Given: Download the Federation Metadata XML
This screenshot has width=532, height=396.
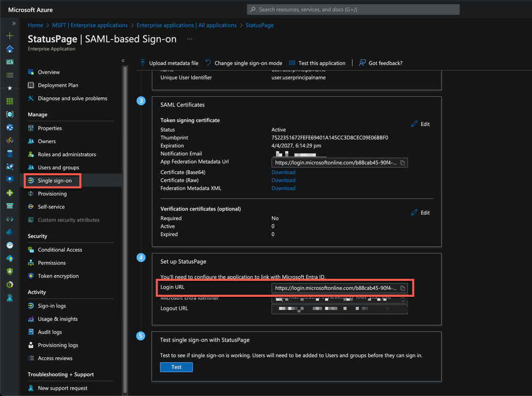Looking at the screenshot, I should 283,188.
